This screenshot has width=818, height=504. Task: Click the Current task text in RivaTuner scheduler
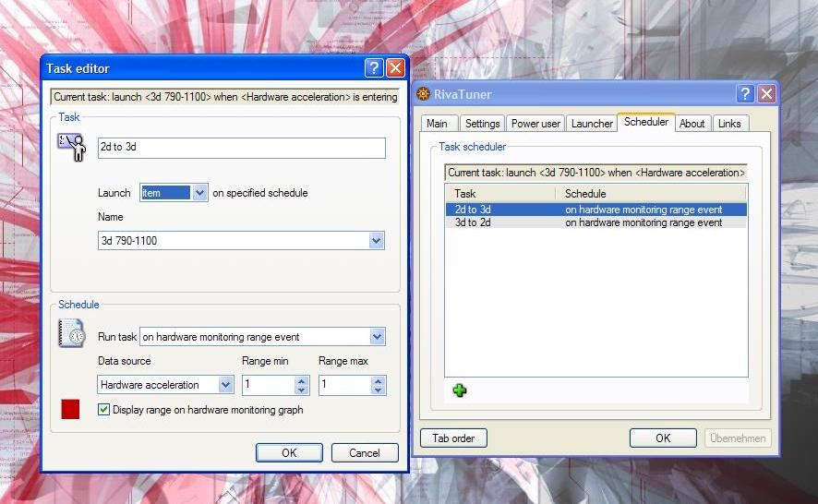[x=596, y=173]
